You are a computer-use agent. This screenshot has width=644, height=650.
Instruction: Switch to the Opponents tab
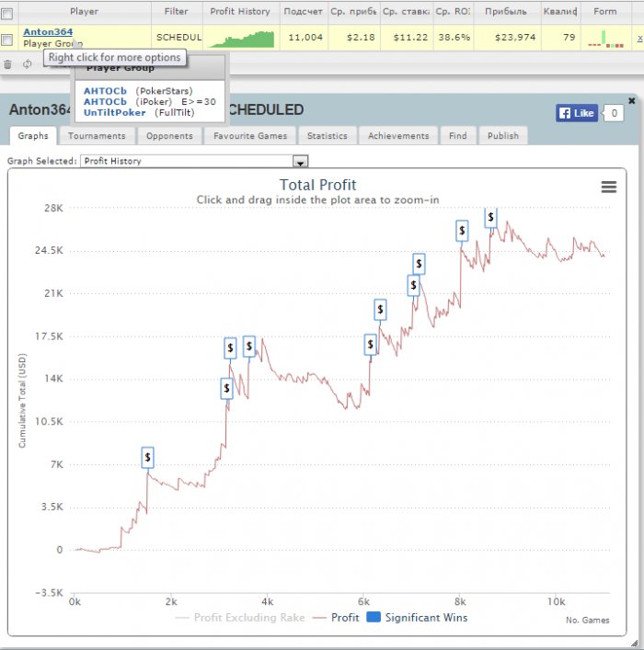[x=169, y=136]
